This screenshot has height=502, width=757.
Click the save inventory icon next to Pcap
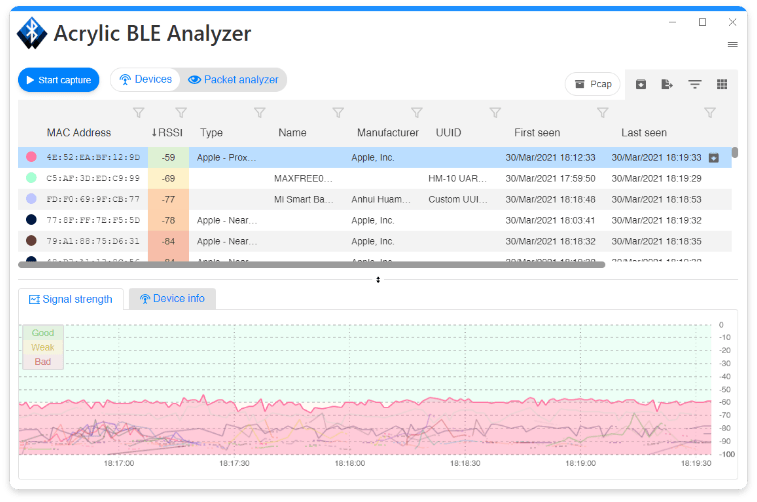(x=641, y=84)
